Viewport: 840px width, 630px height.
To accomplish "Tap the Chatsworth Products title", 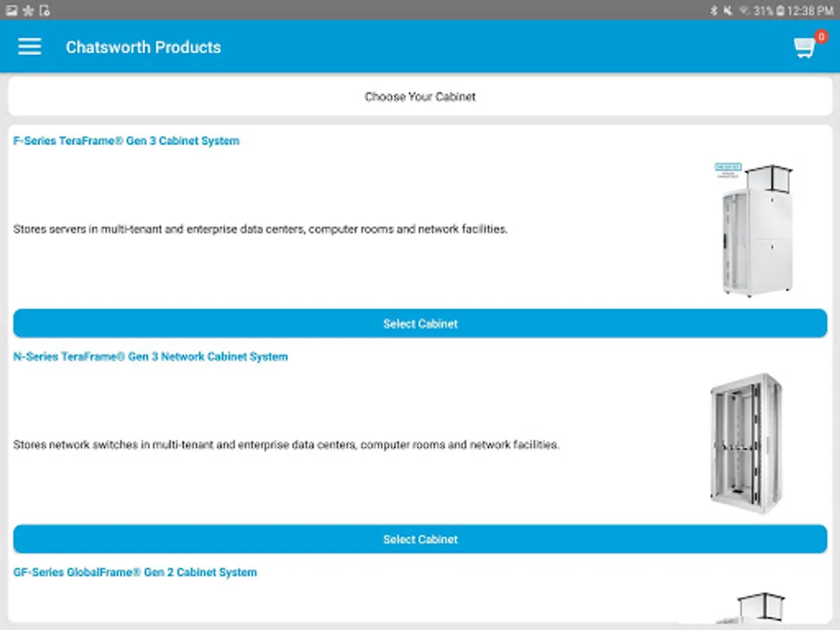I will tap(143, 47).
